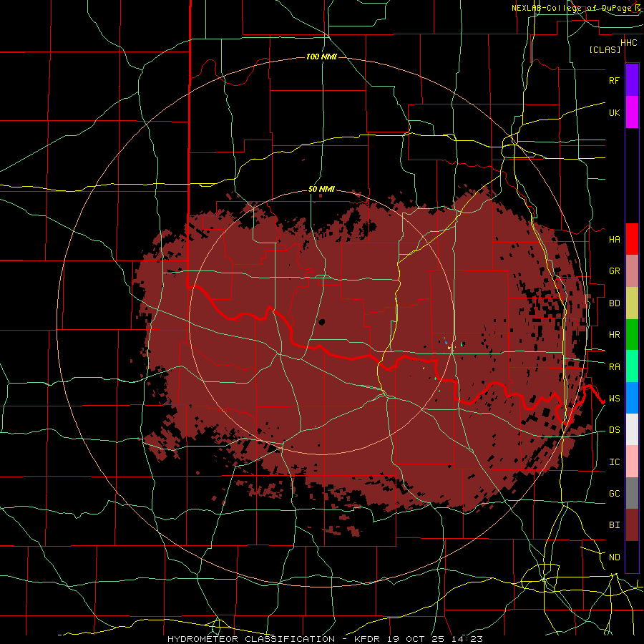Click the GR legend label
This screenshot has width=644, height=644.
614,271
